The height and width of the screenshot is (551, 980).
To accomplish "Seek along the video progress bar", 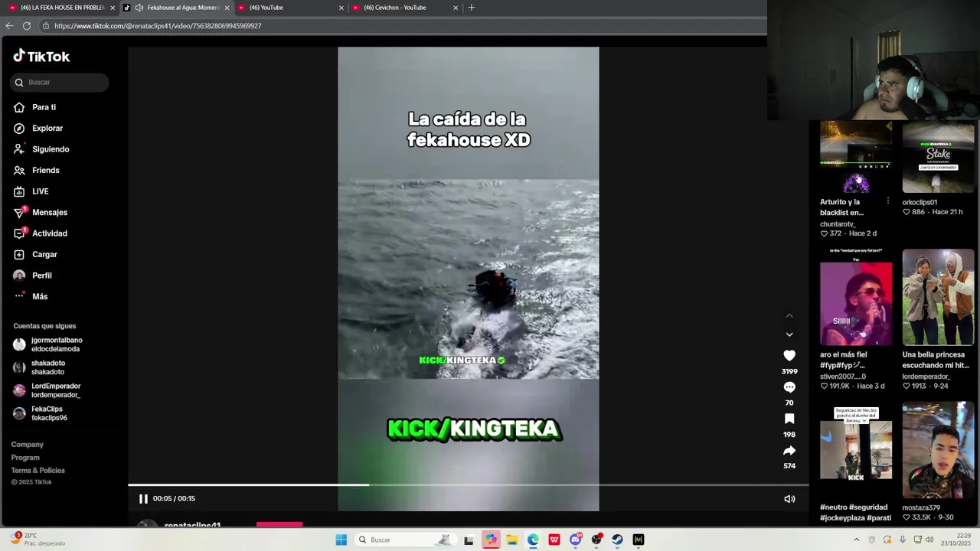I will pos(468,484).
